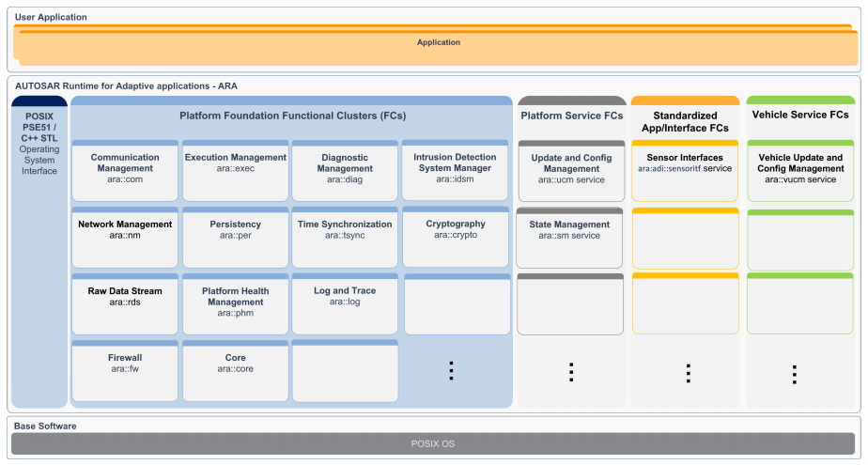This screenshot has height=465, width=868.
Task: Click the "Vehicle Service FCs" heading
Action: (800, 115)
